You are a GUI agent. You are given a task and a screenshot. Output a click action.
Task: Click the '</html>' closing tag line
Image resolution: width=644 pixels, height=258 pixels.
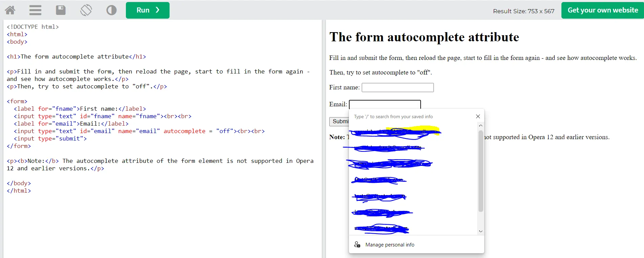[19, 191]
